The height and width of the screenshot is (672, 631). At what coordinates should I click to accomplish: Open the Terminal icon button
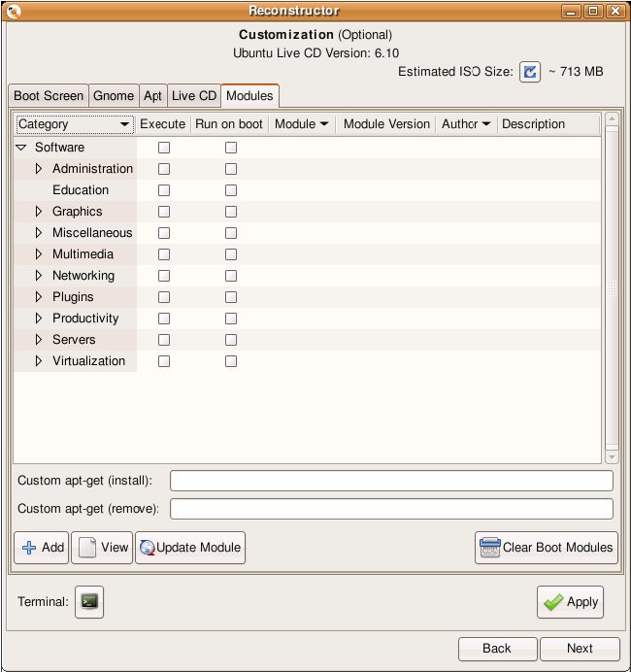(89, 602)
